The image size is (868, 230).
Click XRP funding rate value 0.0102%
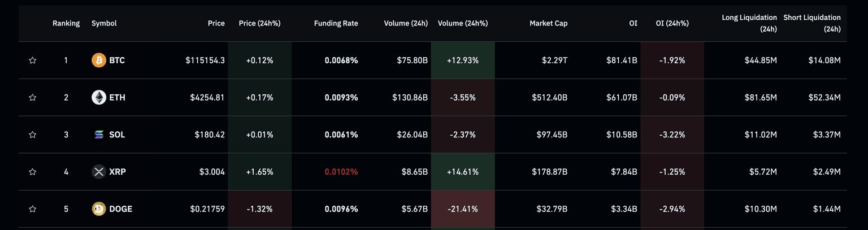(341, 172)
